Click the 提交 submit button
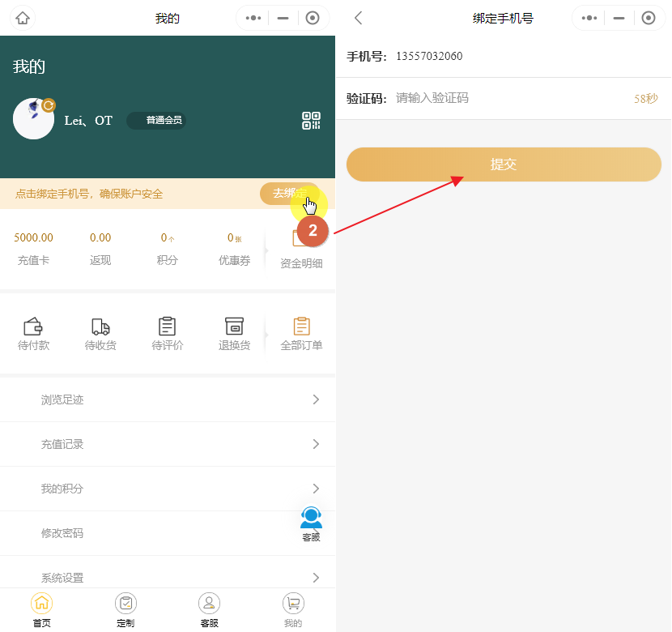 [504, 164]
